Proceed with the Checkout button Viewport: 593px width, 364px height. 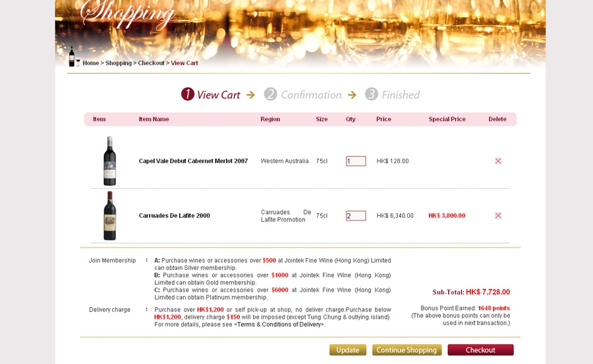(x=480, y=350)
